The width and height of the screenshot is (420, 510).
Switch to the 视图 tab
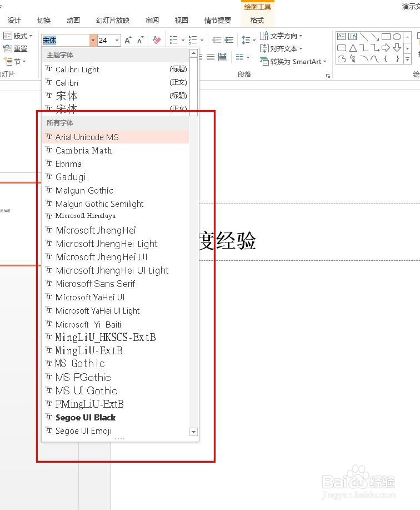pyautogui.click(x=181, y=21)
